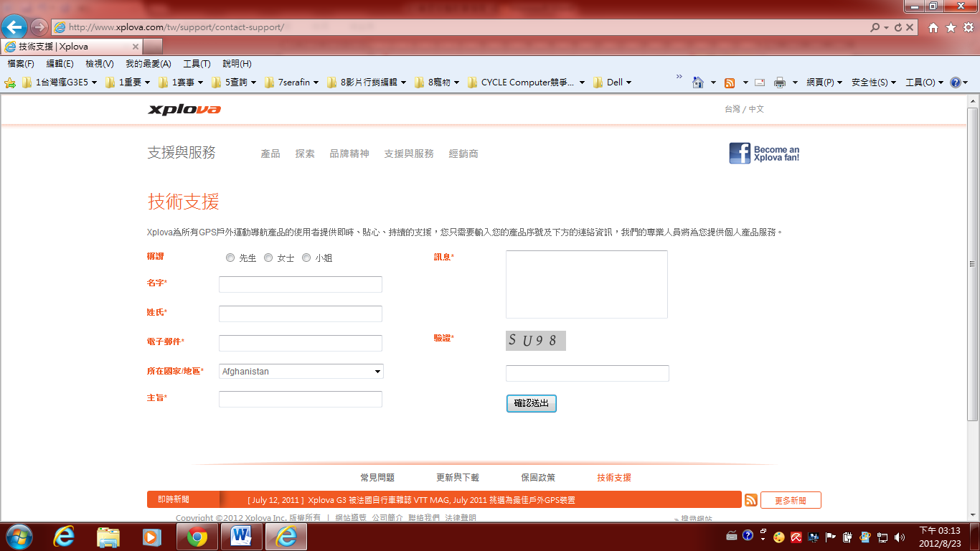
Task: Open the 更新與下載 footer link
Action: (458, 477)
